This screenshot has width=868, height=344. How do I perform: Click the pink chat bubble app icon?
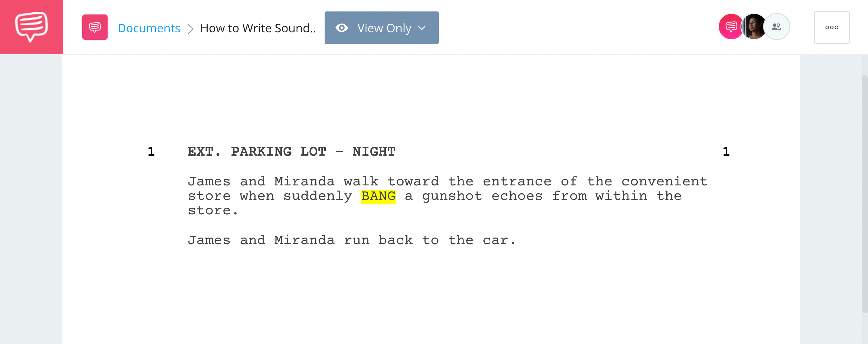coord(32,27)
